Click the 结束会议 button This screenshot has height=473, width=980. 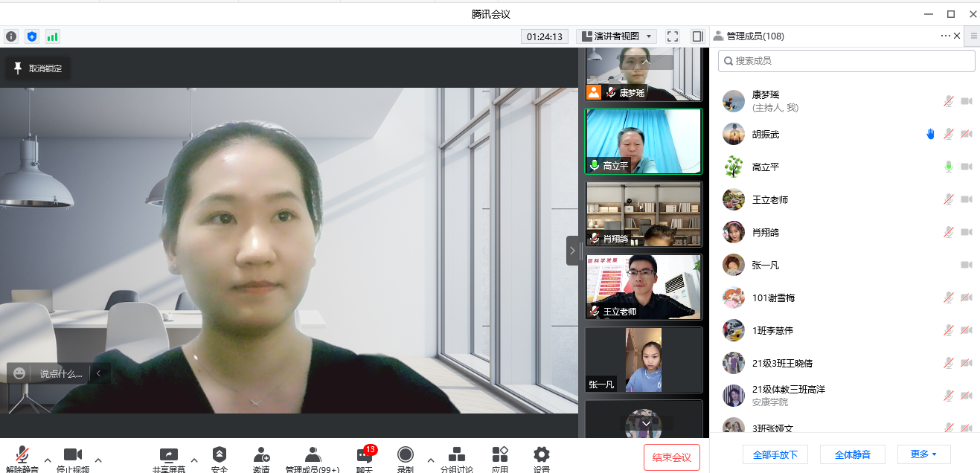[671, 457]
